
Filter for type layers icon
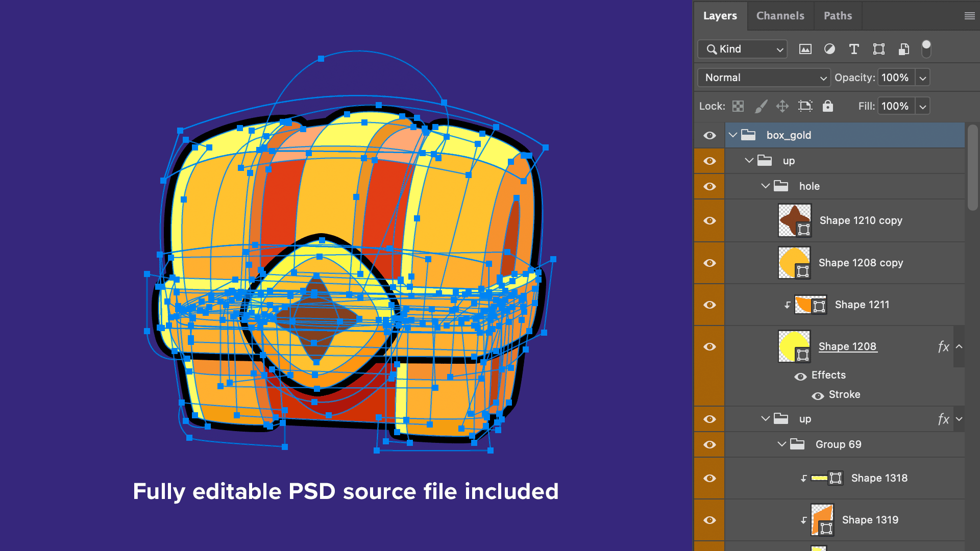854,49
